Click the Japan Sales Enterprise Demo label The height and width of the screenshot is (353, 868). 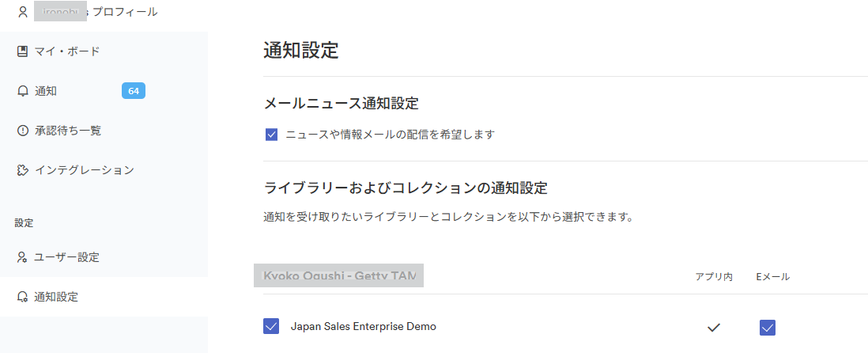pos(363,326)
